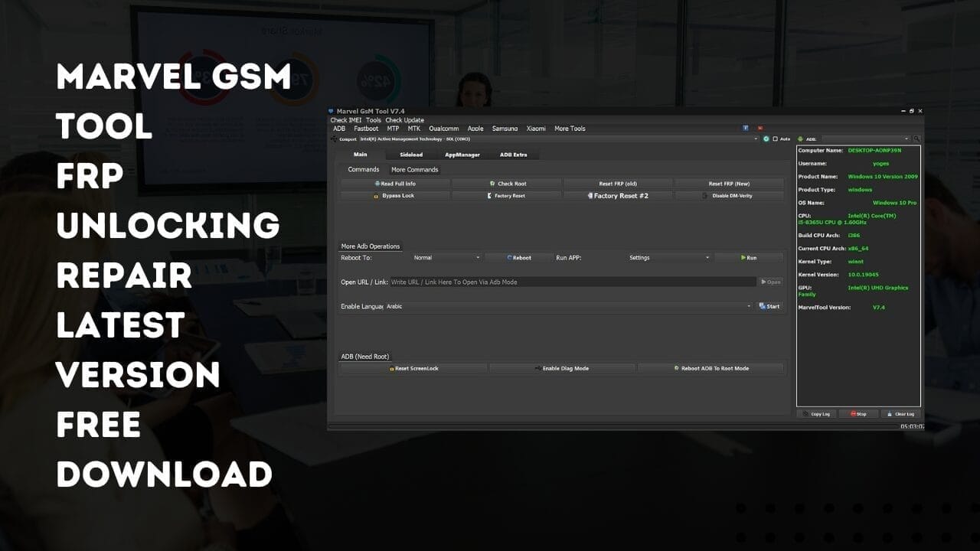Click the Facebook icon on the toolbar

click(746, 128)
